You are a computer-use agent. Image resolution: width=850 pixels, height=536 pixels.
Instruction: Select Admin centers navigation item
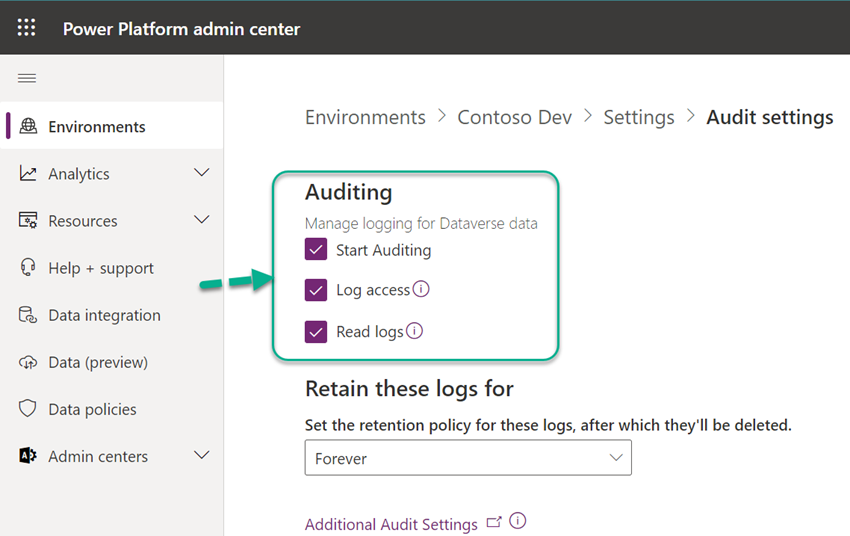click(112, 456)
